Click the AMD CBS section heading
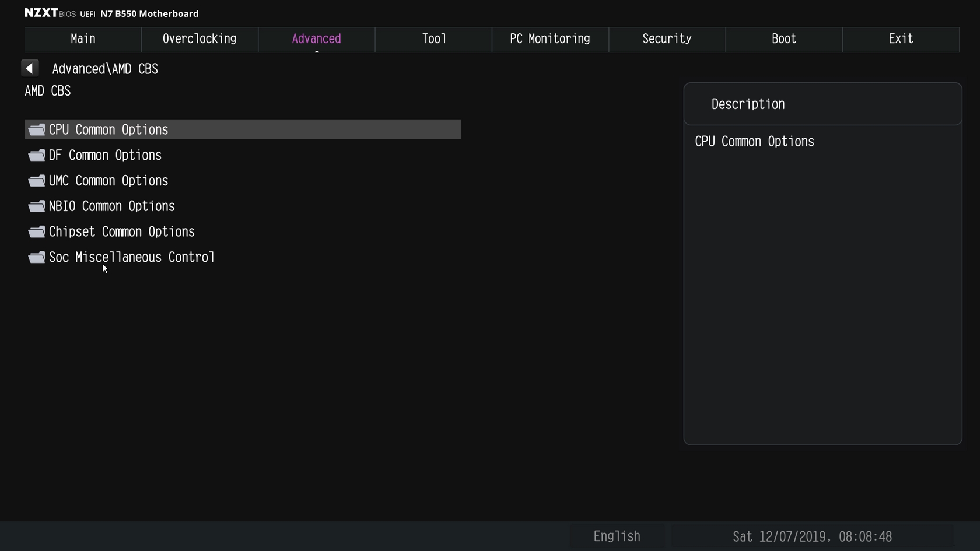This screenshot has width=980, height=551. tap(48, 91)
